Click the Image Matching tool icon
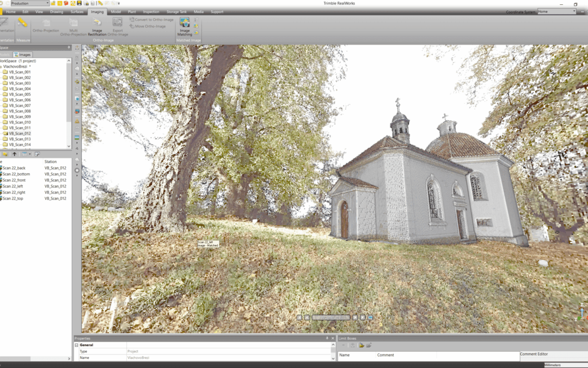The image size is (588, 368). 185,23
